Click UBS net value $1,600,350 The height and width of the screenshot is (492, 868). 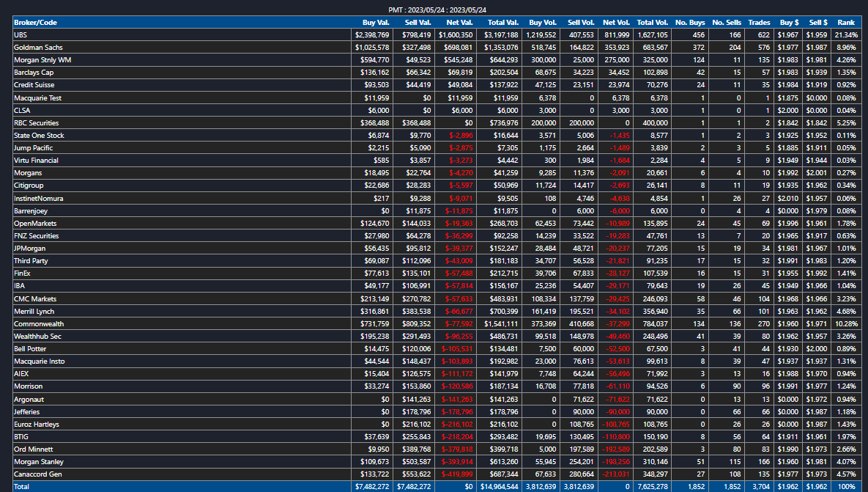tap(456, 35)
